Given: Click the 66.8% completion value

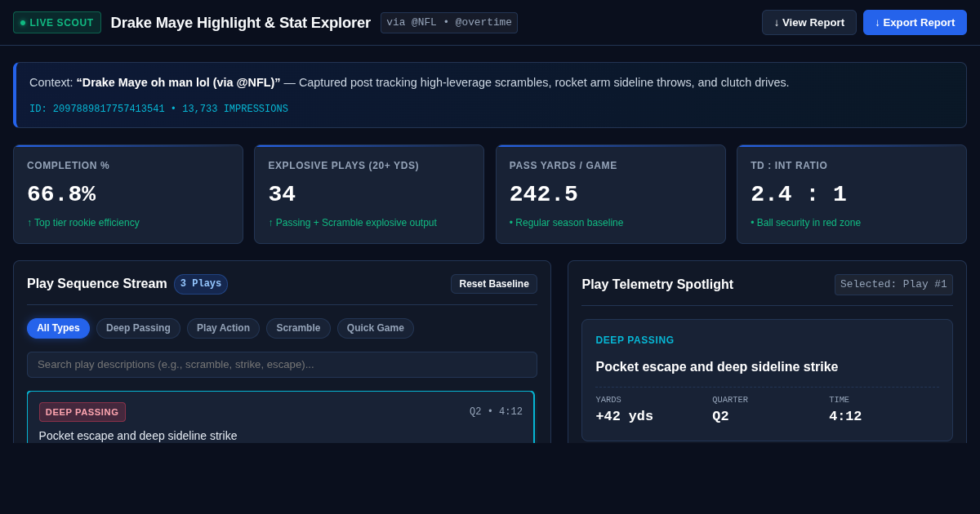Looking at the screenshot, I should [x=61, y=194].
